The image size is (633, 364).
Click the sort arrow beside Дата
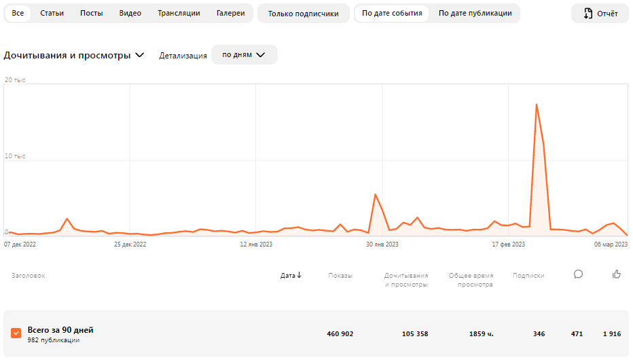(x=299, y=275)
